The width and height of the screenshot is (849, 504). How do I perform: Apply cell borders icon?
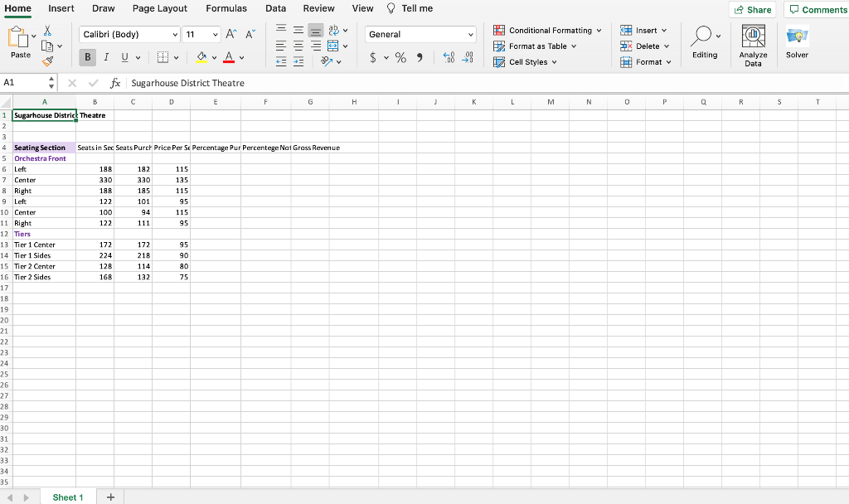click(x=163, y=57)
